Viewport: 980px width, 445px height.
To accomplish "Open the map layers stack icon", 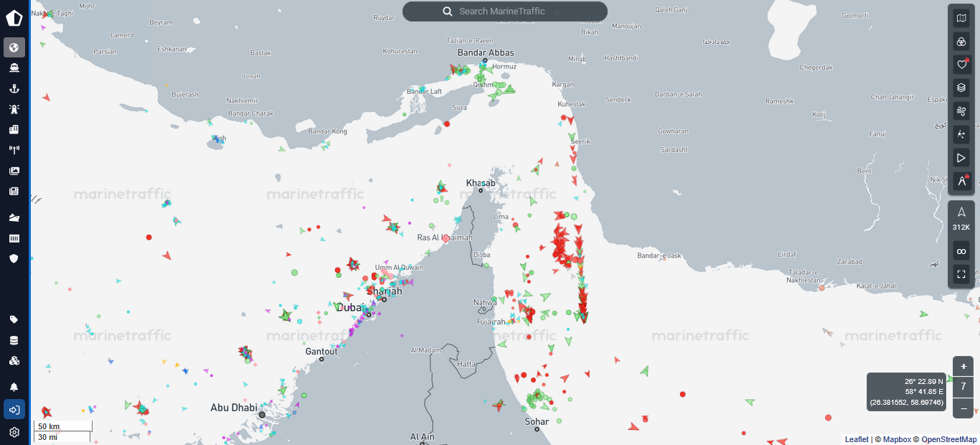I will tap(961, 88).
